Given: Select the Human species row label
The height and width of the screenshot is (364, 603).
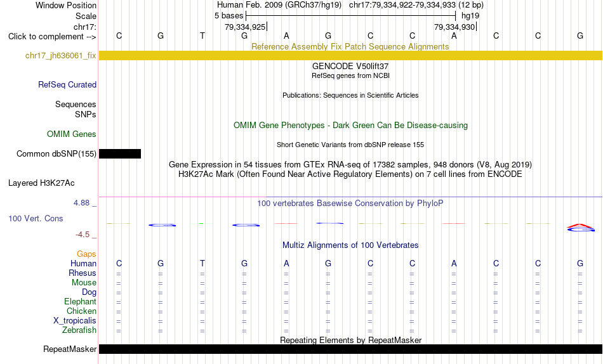Looking at the screenshot, I should pos(83,264).
